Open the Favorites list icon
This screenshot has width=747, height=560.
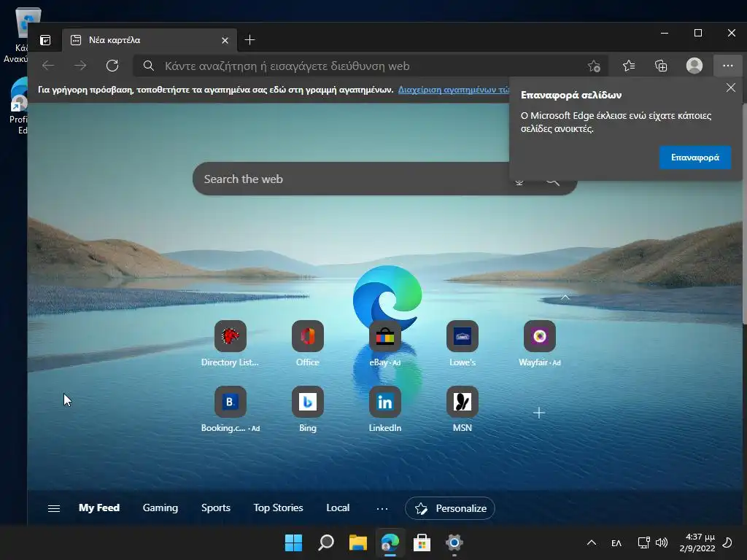click(629, 66)
